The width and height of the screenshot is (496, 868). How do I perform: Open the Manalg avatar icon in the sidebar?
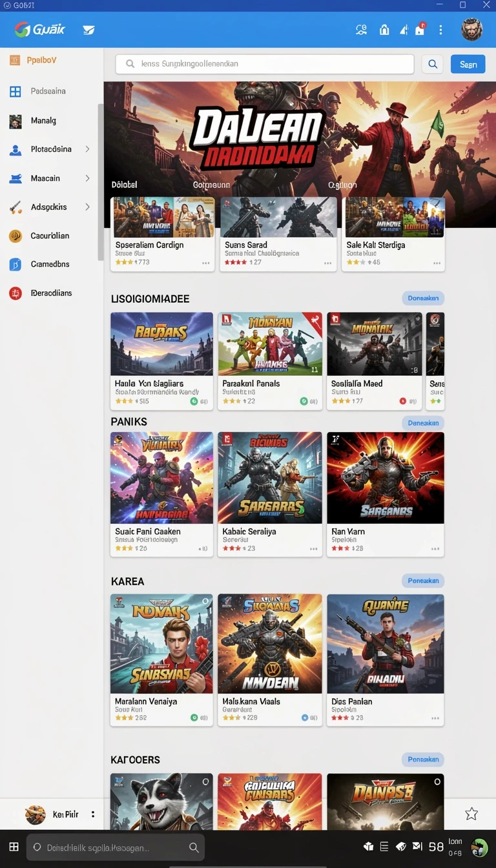tap(15, 121)
